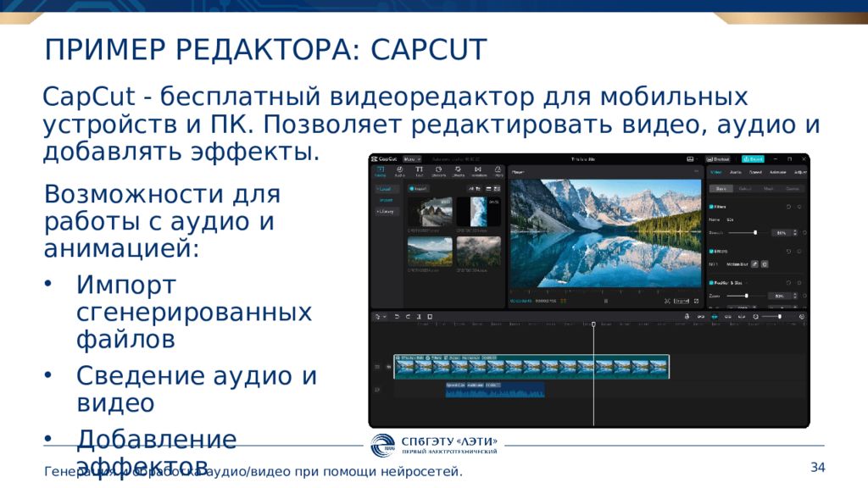
Task: Switch media panel to grid view
Action: [497, 189]
